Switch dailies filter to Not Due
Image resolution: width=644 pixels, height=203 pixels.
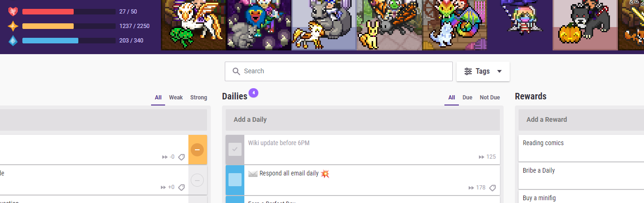point(490,98)
